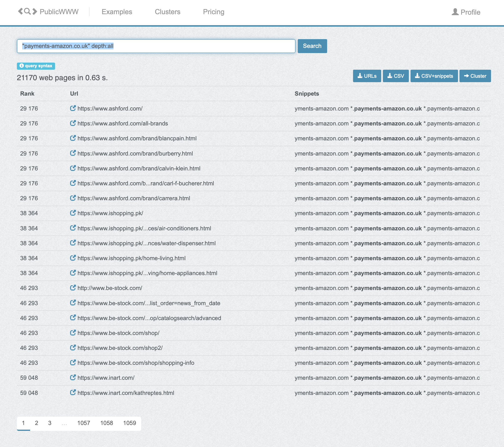The image size is (504, 447).
Task: Download URLs list button
Action: [x=367, y=76]
